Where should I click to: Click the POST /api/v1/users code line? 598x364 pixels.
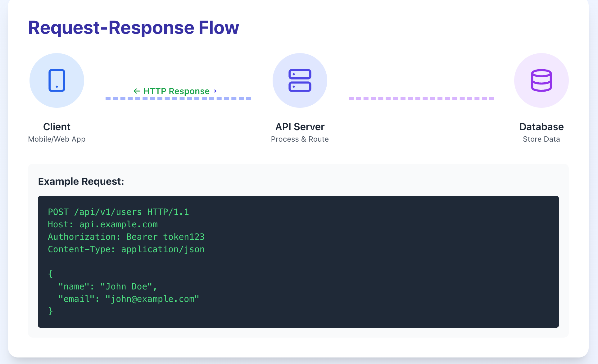pos(118,212)
